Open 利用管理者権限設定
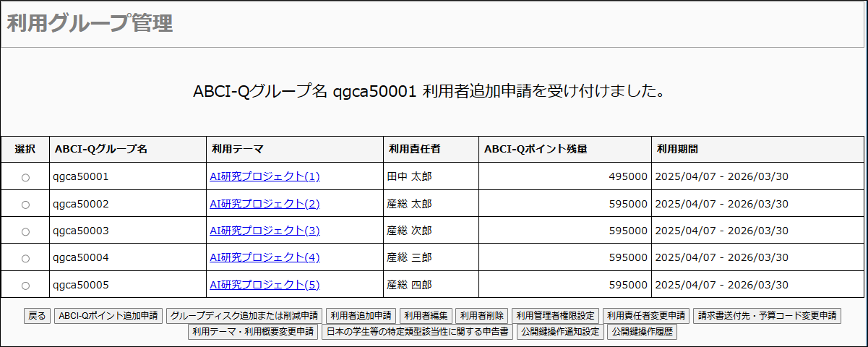The width and height of the screenshot is (868, 347). click(555, 316)
